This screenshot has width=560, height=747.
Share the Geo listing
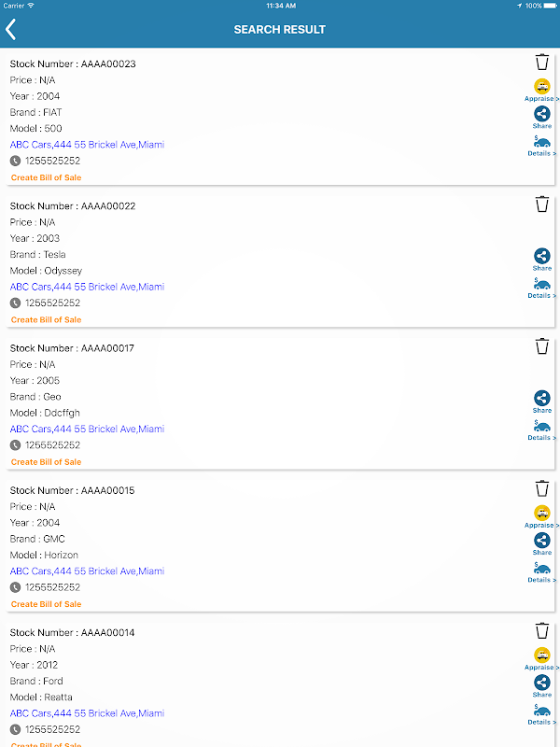pyautogui.click(x=542, y=400)
